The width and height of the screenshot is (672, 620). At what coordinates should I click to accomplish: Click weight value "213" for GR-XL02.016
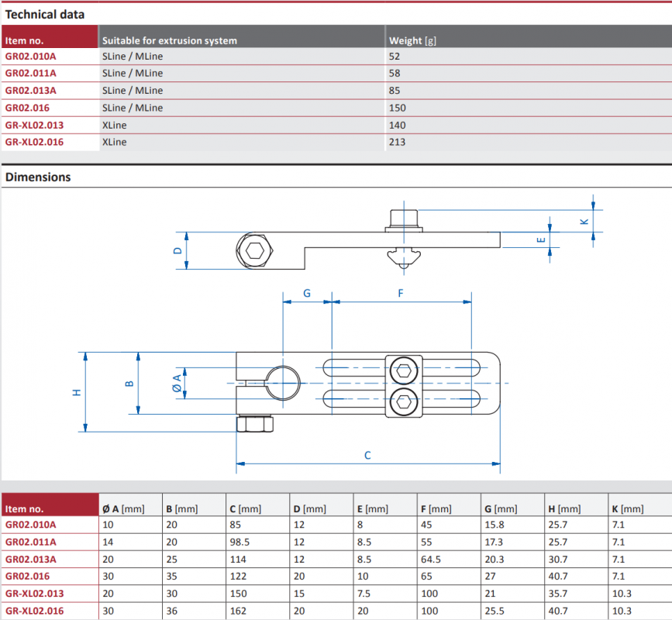pos(397,143)
